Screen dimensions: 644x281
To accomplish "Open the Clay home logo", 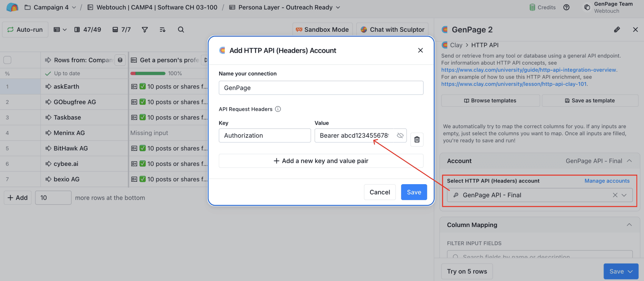I will [x=12, y=7].
